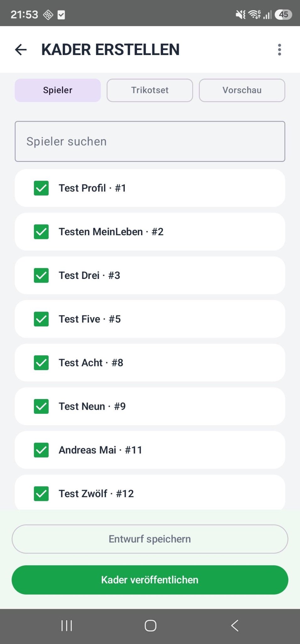Click Kader veröffentlichen button
Screen dimensions: 300x644
150,580
